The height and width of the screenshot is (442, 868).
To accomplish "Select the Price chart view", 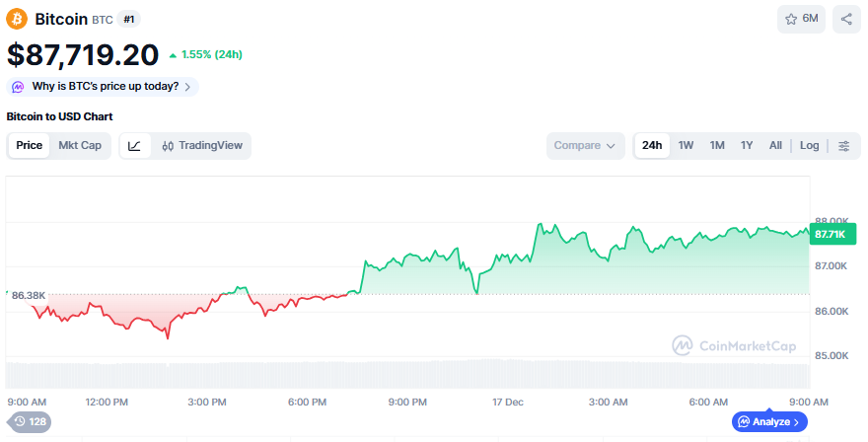I will (30, 146).
